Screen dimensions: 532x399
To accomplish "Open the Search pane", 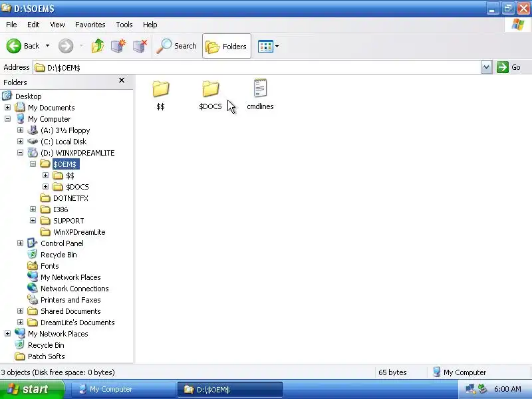I will point(176,46).
